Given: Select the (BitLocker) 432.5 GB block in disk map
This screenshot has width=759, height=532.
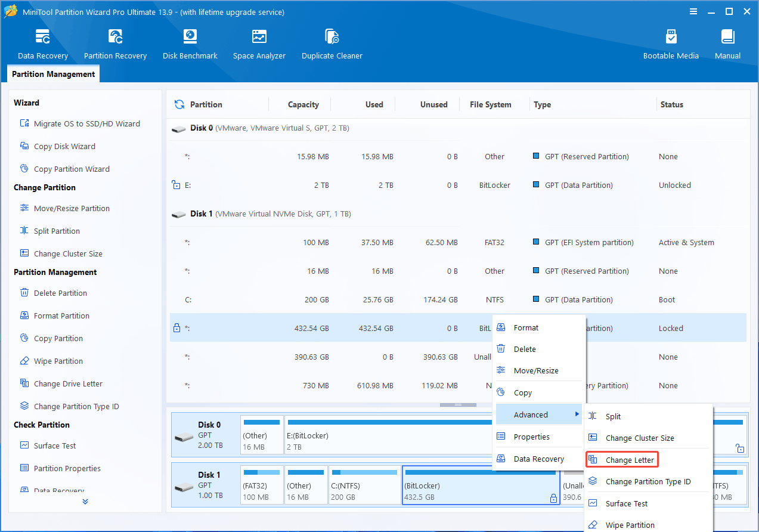Looking at the screenshot, I should click(481, 485).
